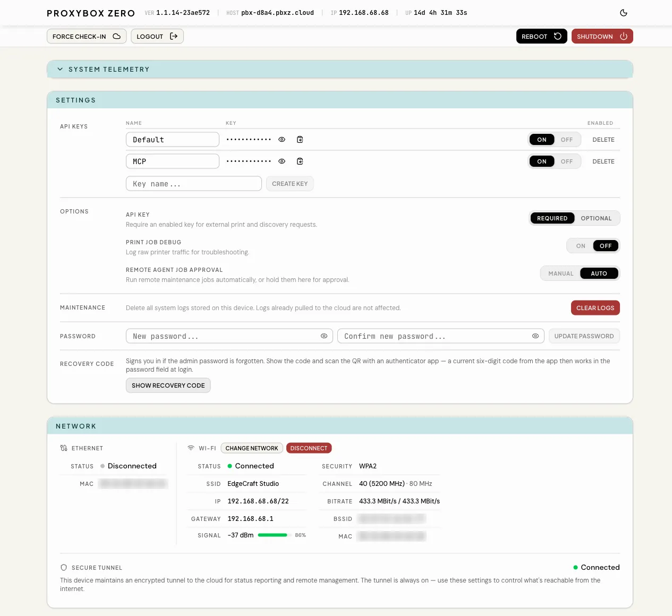The width and height of the screenshot is (672, 616).
Task: Reveal the MCP API key with the eye icon
Action: coord(282,161)
